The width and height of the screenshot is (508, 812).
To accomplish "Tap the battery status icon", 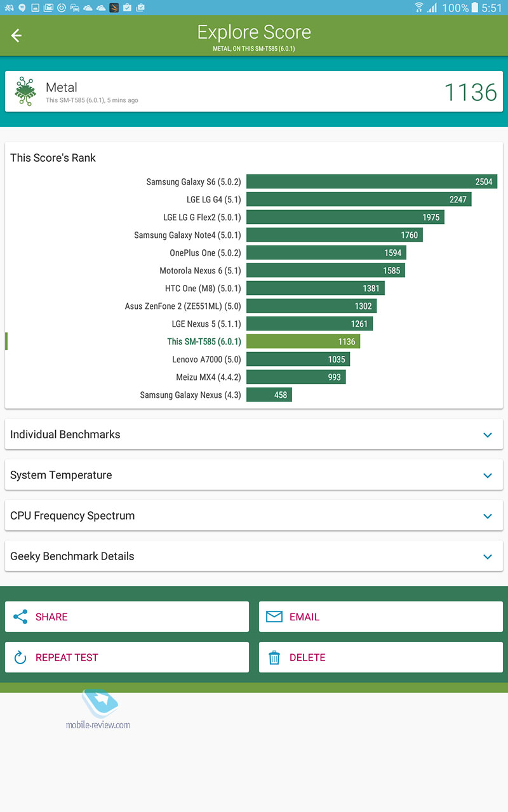I will 475,8.
